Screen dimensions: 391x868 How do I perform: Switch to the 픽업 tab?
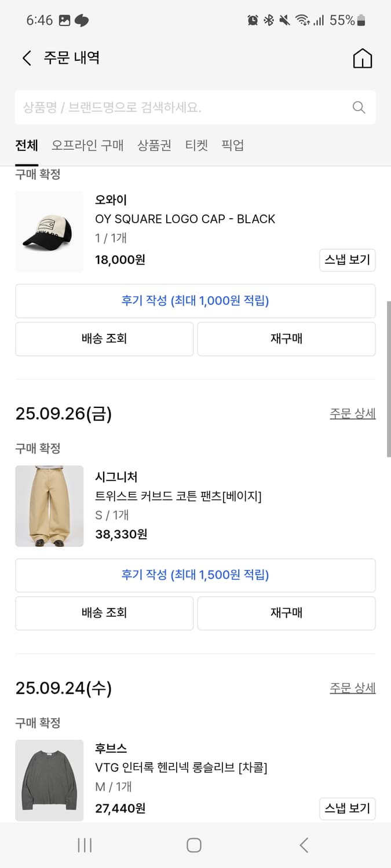coord(233,146)
